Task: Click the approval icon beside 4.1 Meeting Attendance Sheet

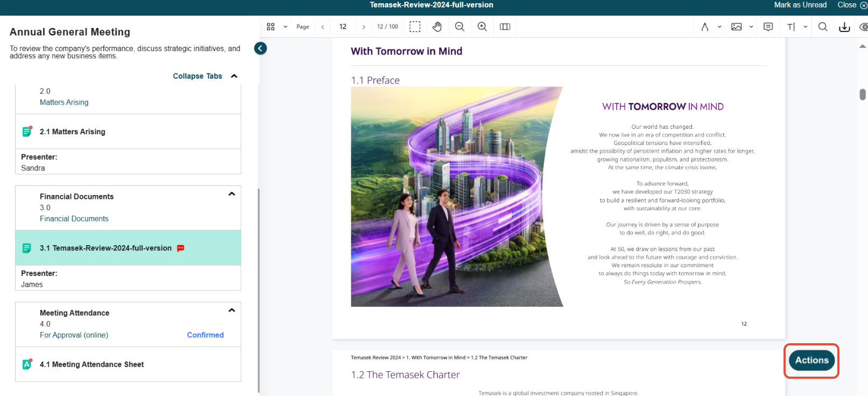Action: (x=26, y=364)
